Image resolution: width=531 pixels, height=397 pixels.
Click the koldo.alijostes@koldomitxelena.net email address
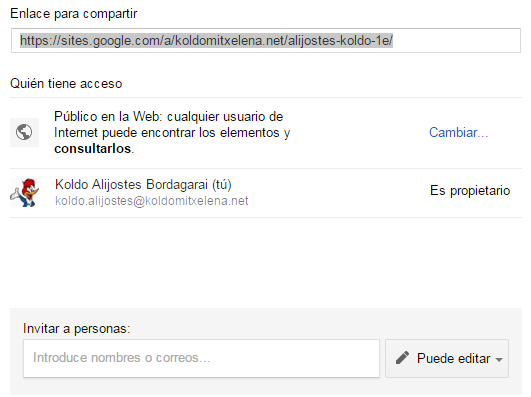[152, 201]
